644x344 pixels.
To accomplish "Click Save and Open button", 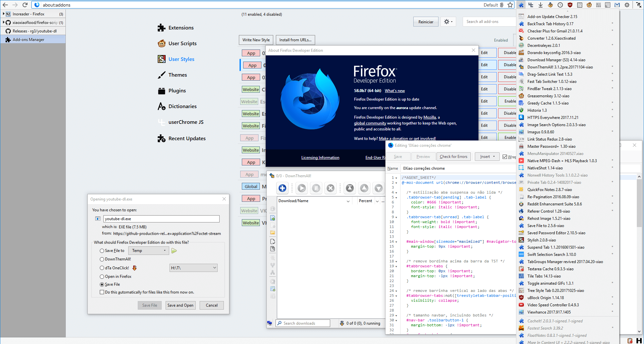I will tap(180, 305).
